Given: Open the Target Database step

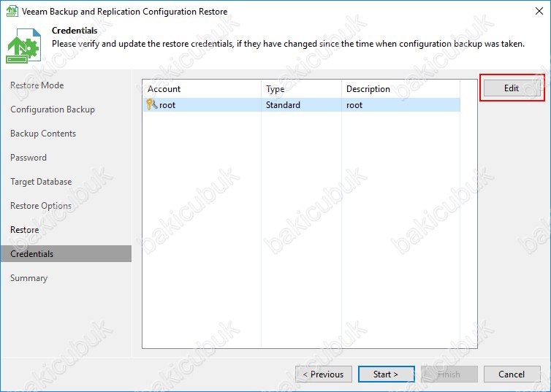Looking at the screenshot, I should [x=41, y=182].
